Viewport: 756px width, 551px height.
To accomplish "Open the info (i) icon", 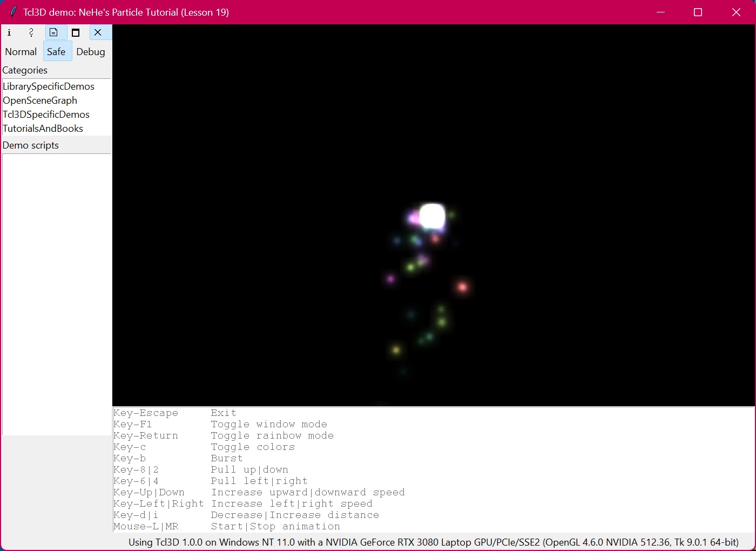I will click(9, 32).
